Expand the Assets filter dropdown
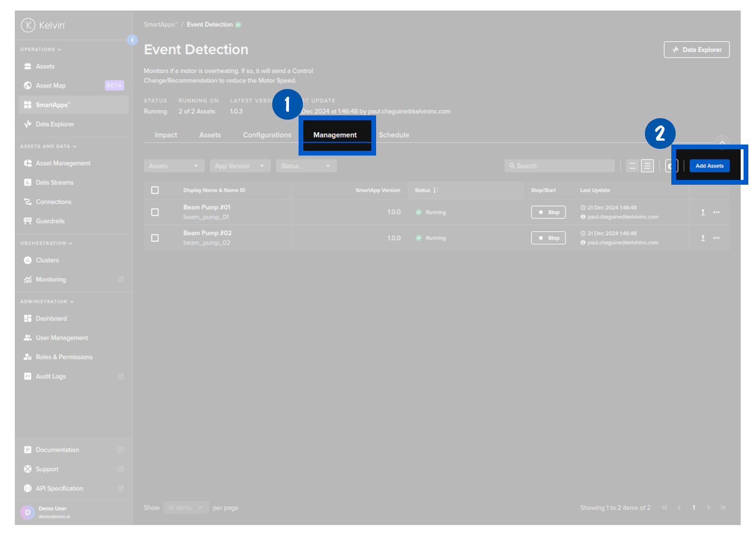 click(174, 166)
